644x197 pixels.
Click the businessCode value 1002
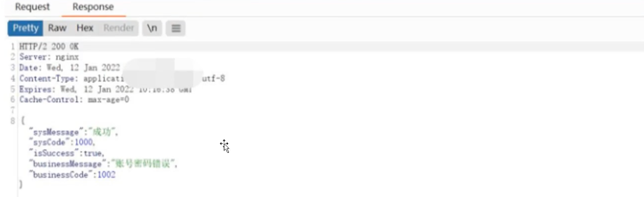(x=106, y=175)
